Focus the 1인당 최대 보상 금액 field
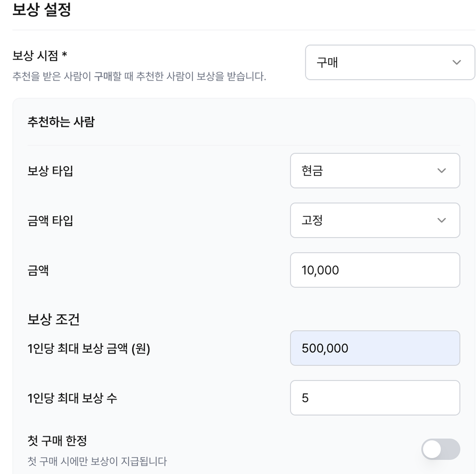Viewport: 476px width, 474px height. coord(375,348)
